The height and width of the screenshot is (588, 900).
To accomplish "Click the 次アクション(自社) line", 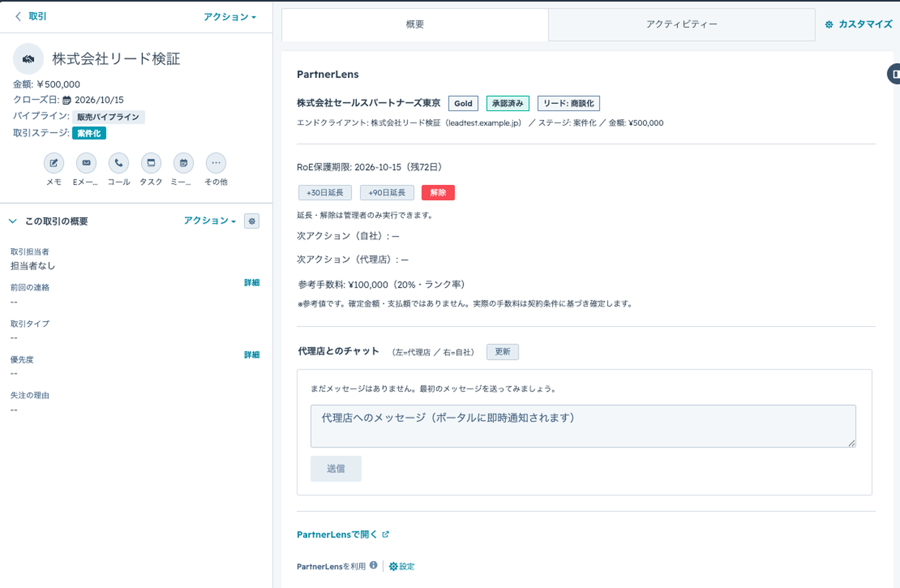I will (348, 236).
